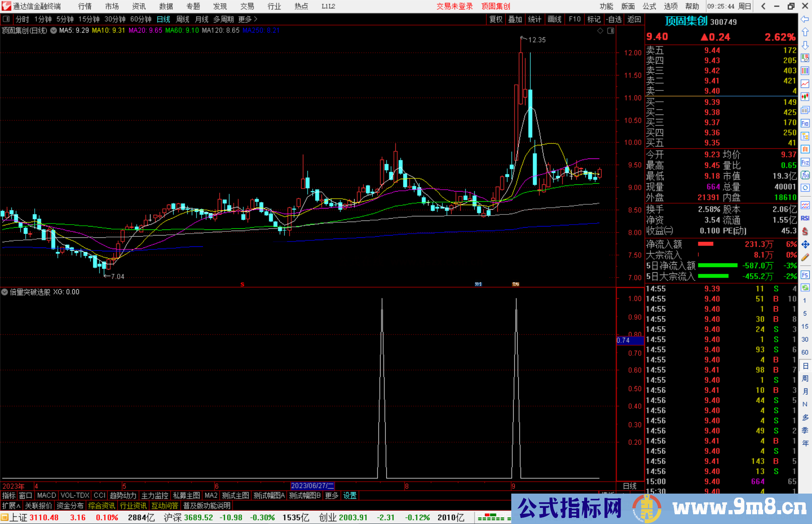Click the 设置 link in the indicator bar

click(350, 495)
